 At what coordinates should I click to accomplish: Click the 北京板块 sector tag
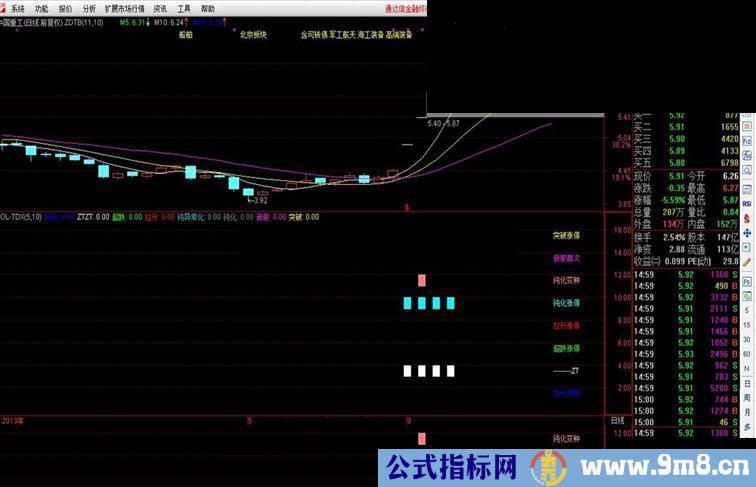click(x=252, y=34)
